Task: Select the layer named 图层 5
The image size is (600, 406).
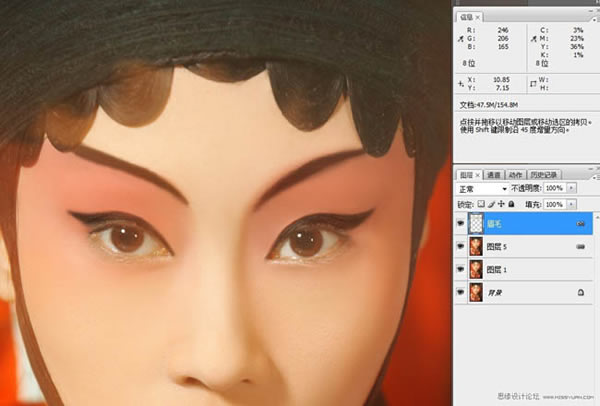Action: (x=497, y=247)
